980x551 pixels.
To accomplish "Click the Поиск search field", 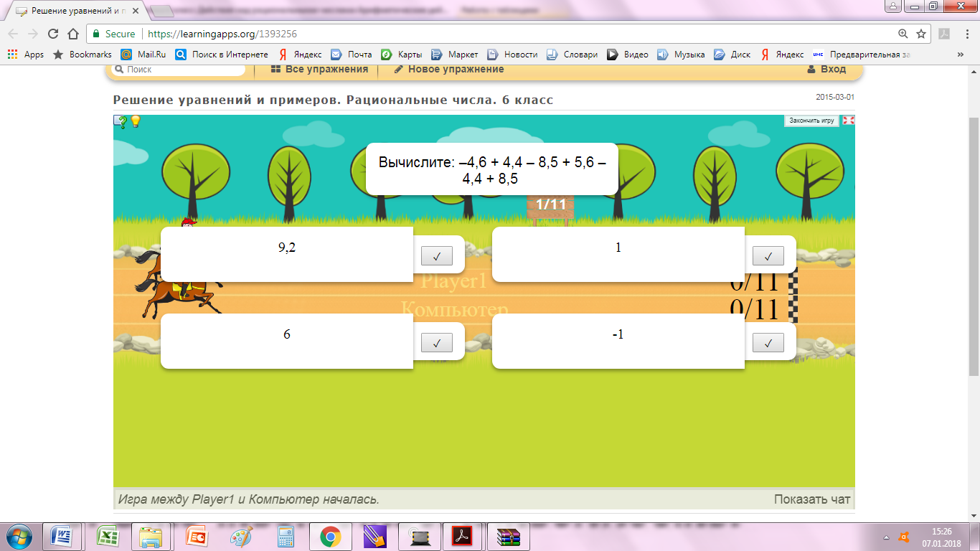I will click(179, 70).
